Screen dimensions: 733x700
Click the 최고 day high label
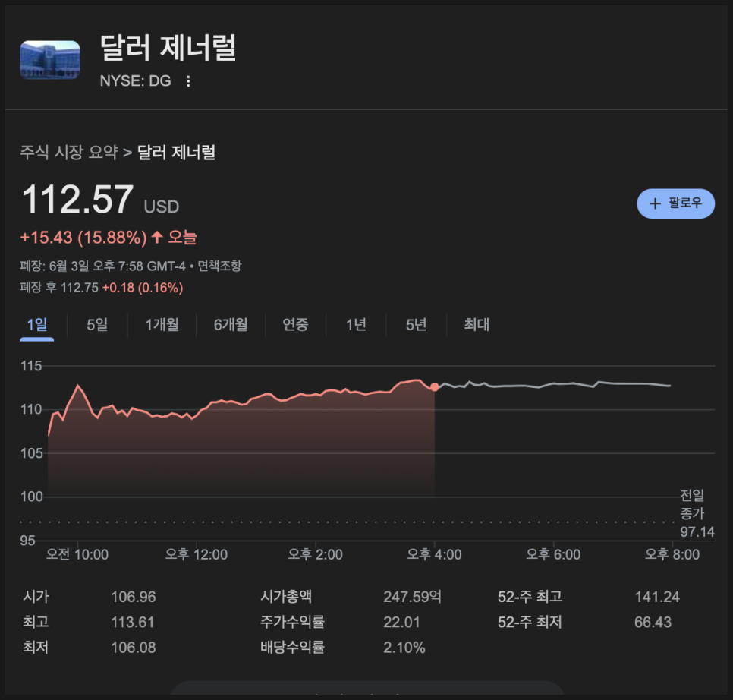click(36, 622)
